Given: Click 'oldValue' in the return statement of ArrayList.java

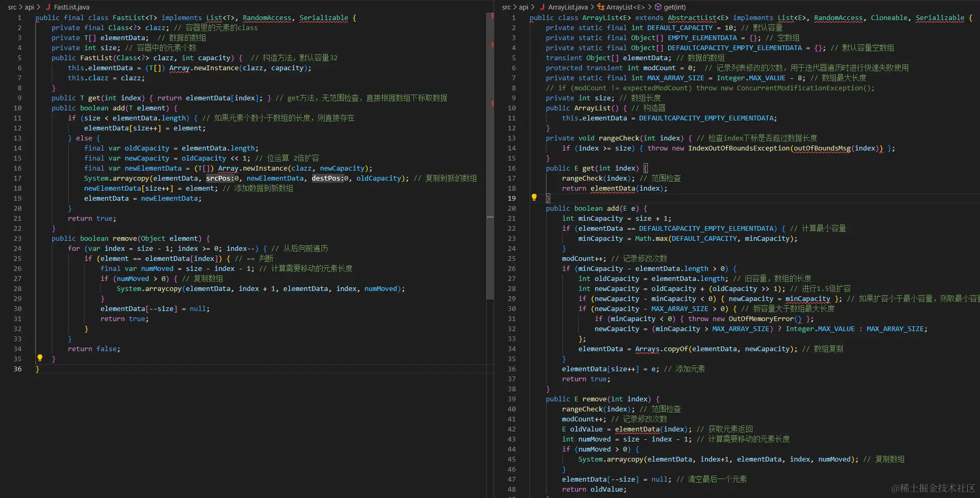Looking at the screenshot, I should [606, 490].
